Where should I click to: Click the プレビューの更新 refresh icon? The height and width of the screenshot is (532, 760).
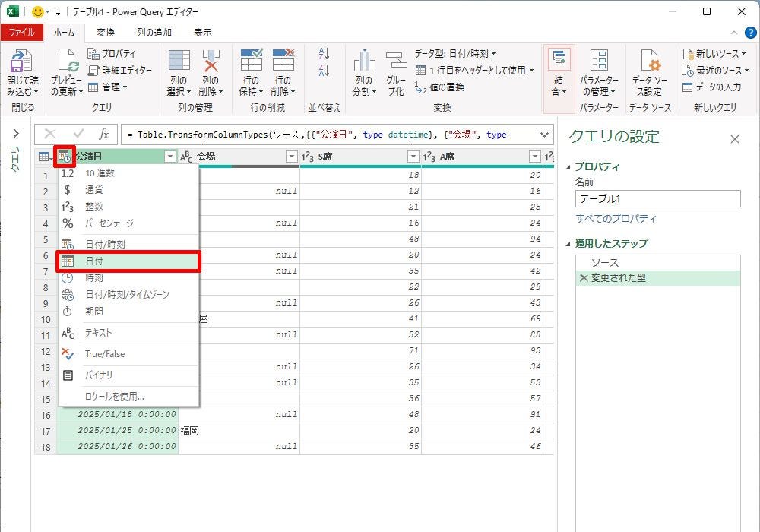click(66, 61)
